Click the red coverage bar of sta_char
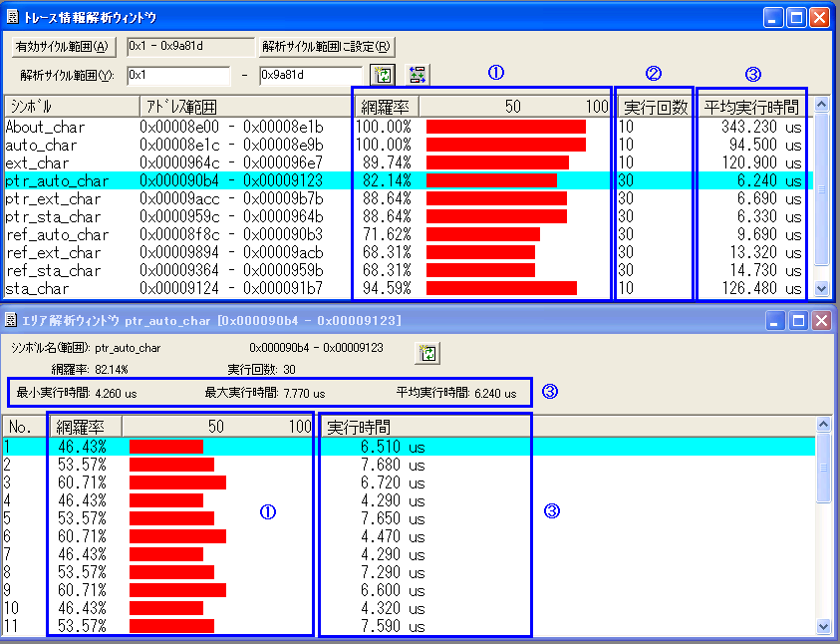 [x=500, y=289]
